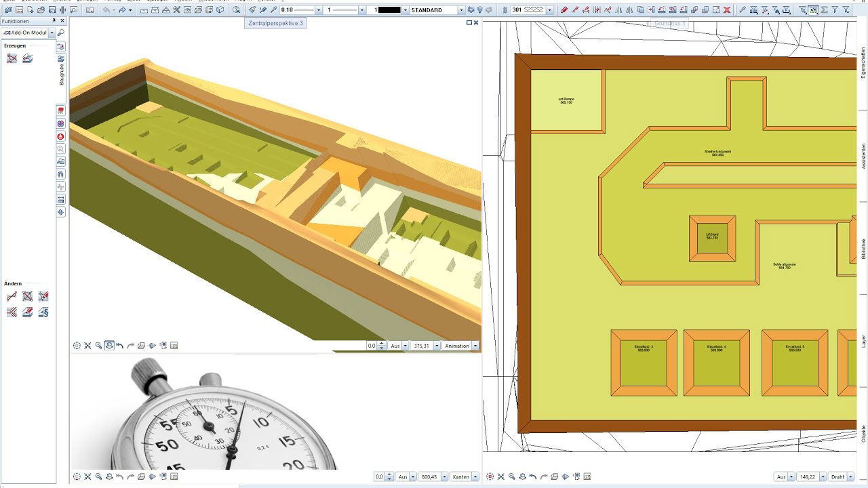868x488 pixels.
Task: Click first Erzeugen tool icon
Action: (12, 59)
